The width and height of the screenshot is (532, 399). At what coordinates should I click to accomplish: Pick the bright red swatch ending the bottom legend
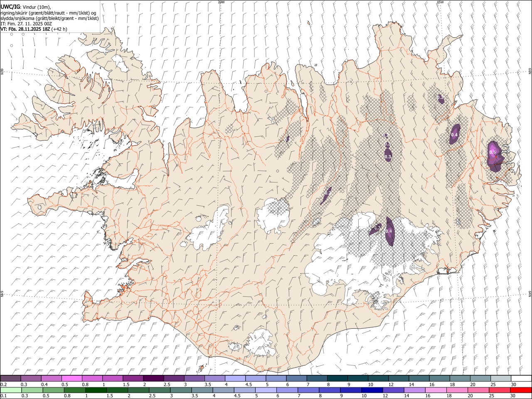521,390
